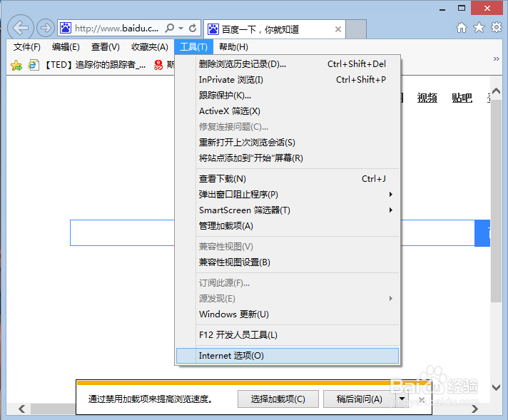Click into the Baidu search input box

pyautogui.click(x=272, y=233)
